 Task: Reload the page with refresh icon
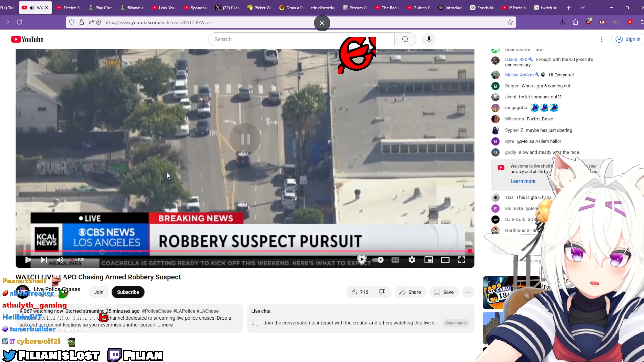coord(19,22)
